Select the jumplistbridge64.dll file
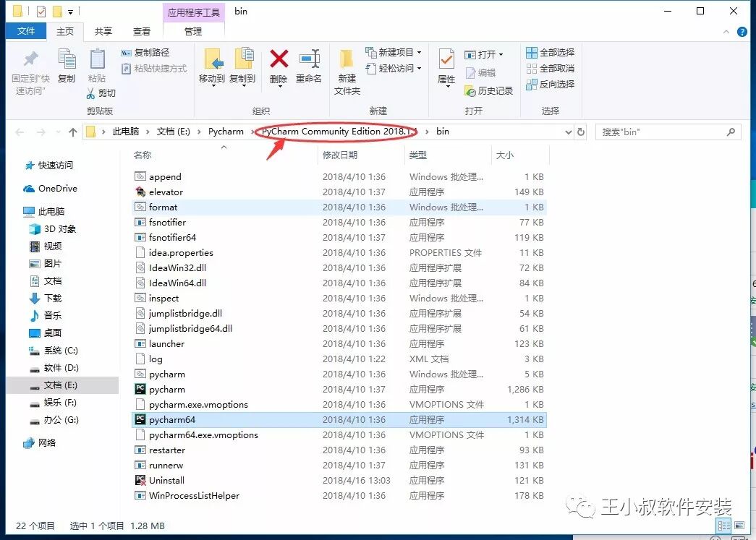Screen dimensions: 756x540 click(x=339, y=328)
